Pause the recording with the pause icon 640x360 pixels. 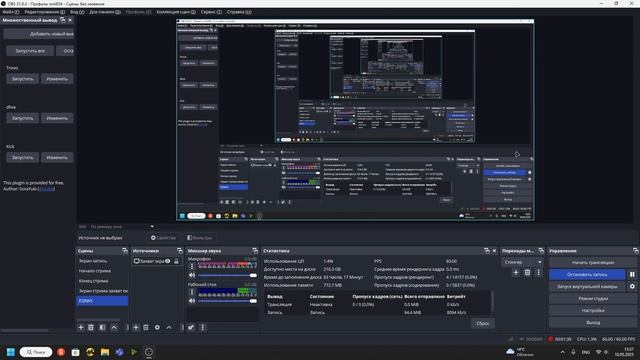632,275
